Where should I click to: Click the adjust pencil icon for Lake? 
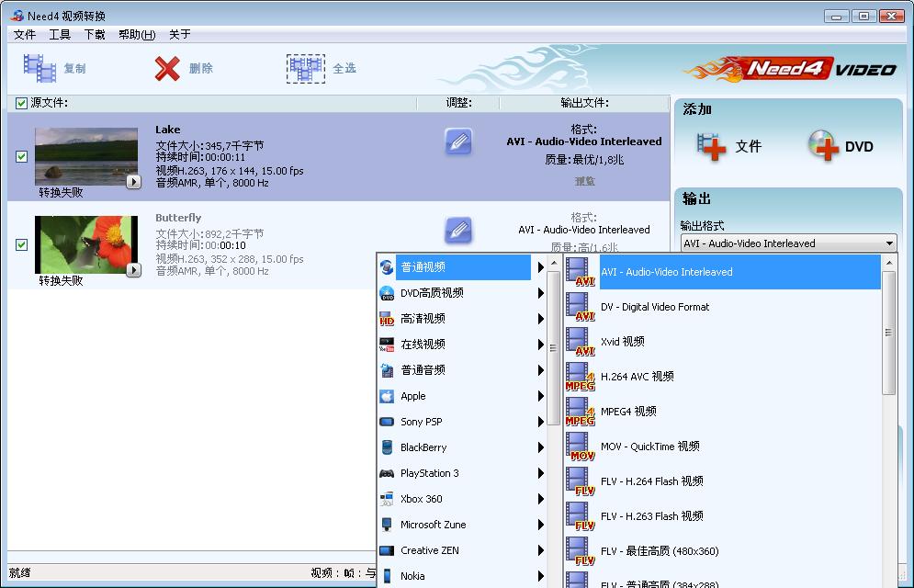[x=458, y=141]
